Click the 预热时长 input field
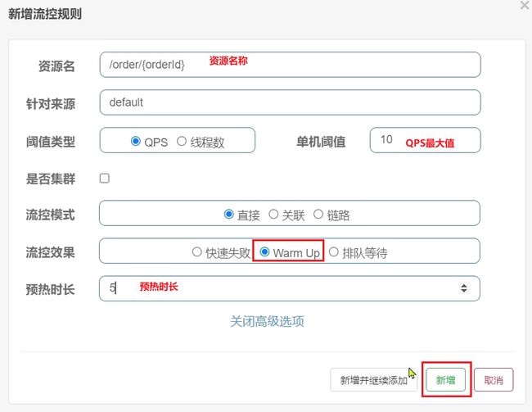Screen dimensions: 532x412 coord(290,288)
